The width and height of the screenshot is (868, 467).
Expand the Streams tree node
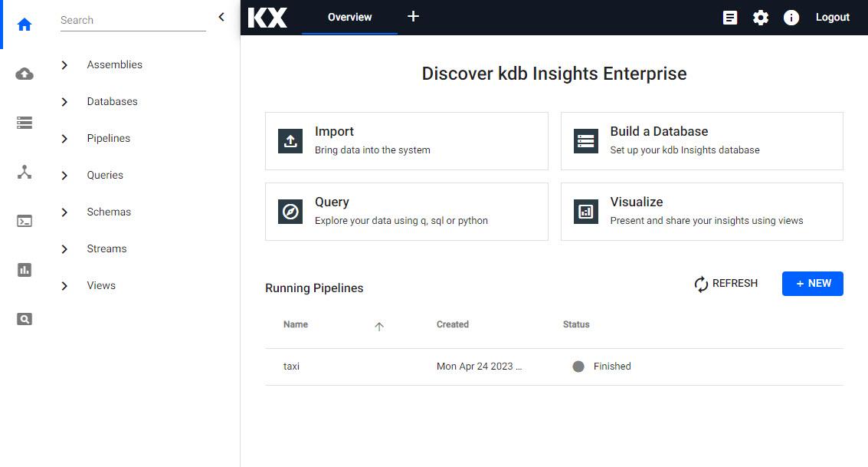click(x=64, y=249)
